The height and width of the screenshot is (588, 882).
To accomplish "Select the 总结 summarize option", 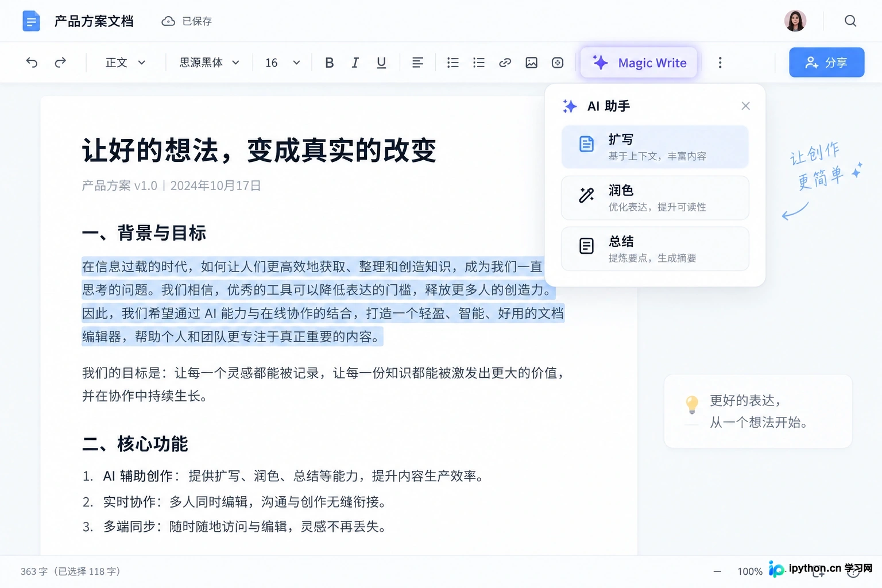I will [x=655, y=249].
